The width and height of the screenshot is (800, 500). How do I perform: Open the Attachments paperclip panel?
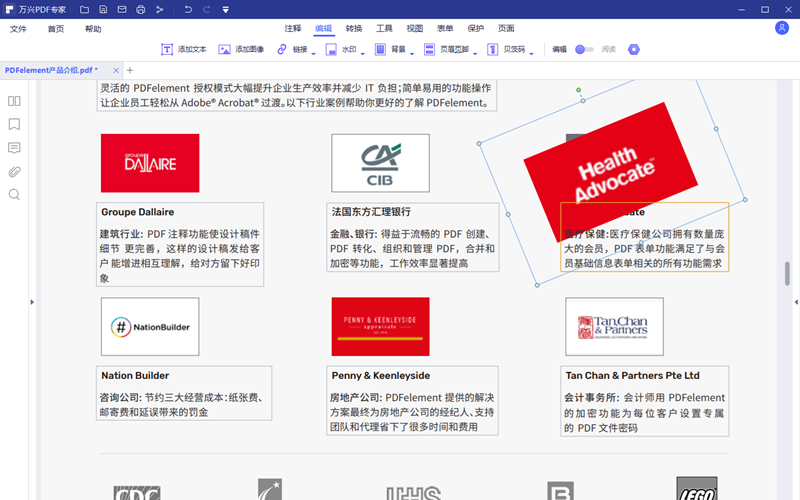point(14,171)
